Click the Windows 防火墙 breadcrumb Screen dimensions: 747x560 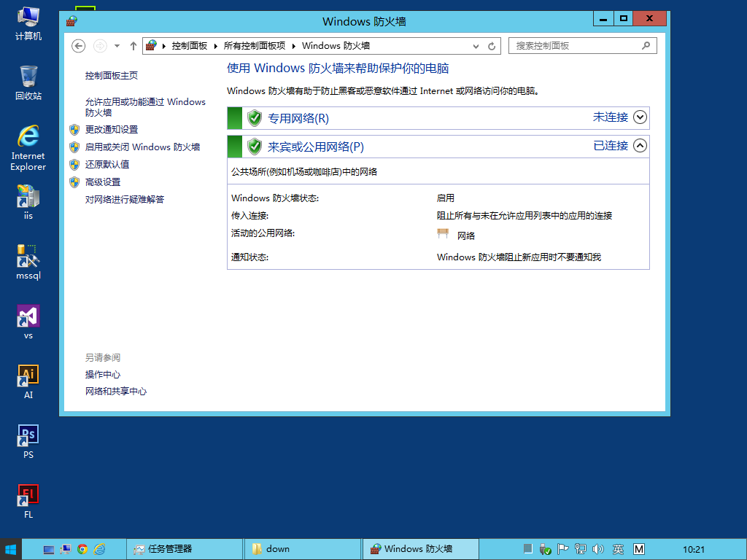click(x=336, y=46)
